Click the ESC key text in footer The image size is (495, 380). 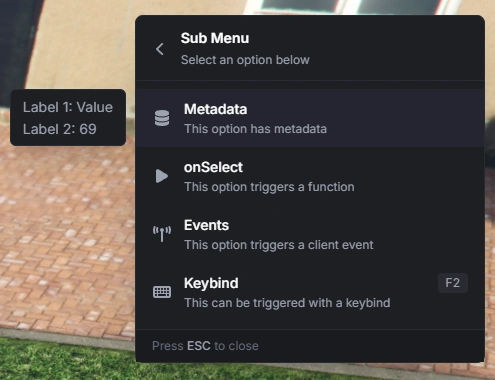(x=199, y=346)
